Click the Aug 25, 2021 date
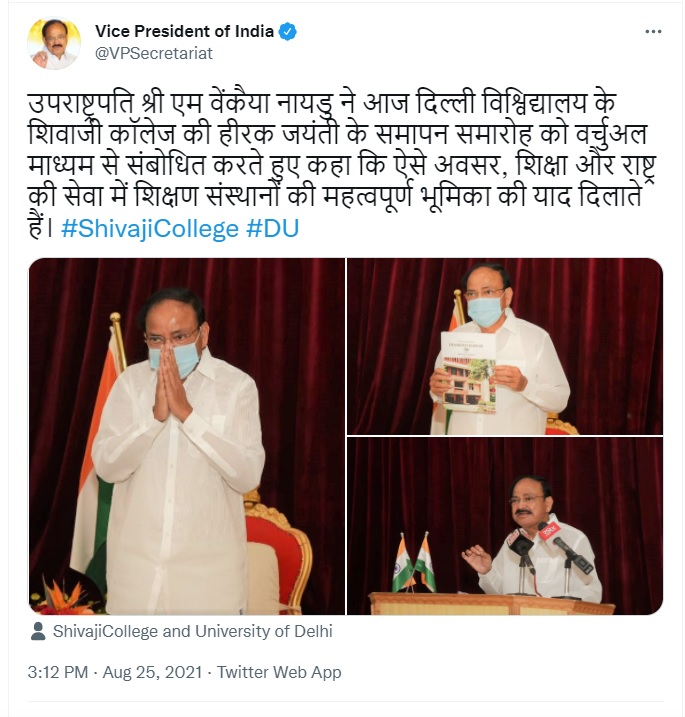Image resolution: width=685 pixels, height=717 pixels. 152,672
